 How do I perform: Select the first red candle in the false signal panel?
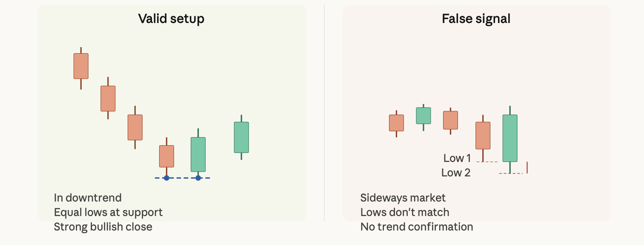pyautogui.click(x=396, y=123)
